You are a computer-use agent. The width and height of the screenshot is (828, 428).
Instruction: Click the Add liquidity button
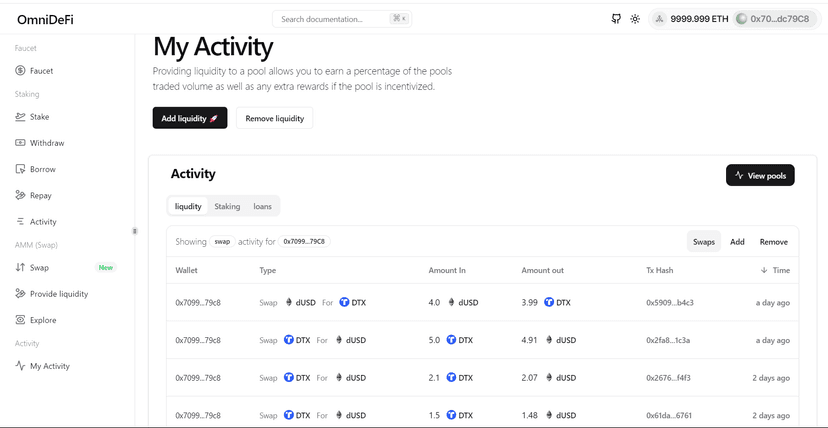tap(190, 118)
